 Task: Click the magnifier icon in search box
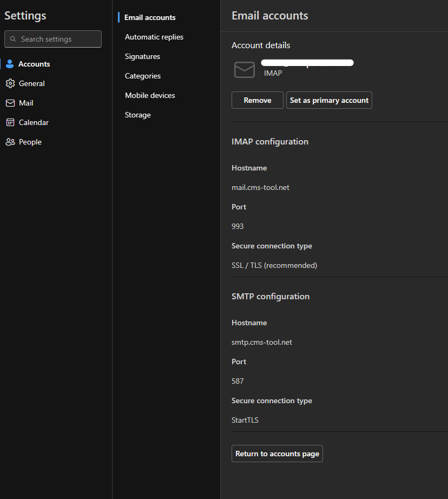13,39
